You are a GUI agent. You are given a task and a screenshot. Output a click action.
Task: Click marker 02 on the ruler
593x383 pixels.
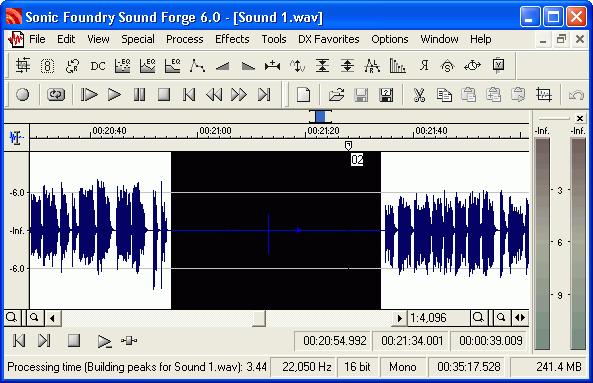(348, 146)
